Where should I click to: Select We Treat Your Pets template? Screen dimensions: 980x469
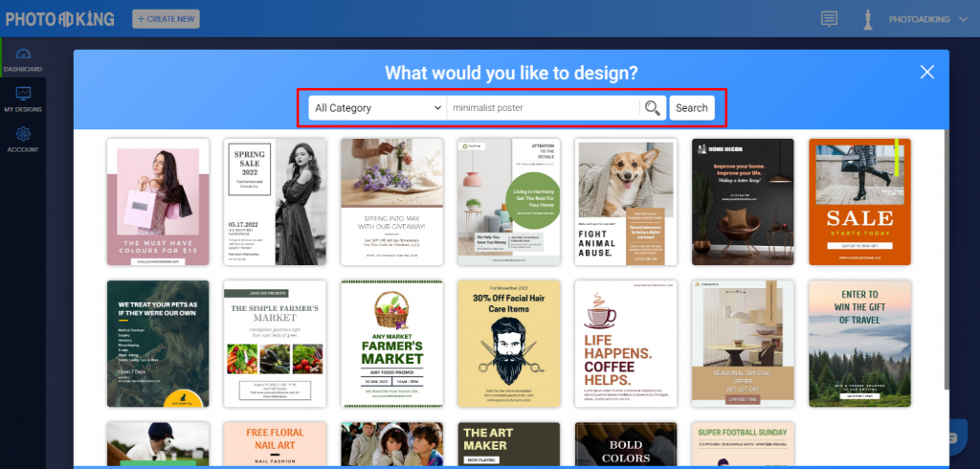[158, 344]
